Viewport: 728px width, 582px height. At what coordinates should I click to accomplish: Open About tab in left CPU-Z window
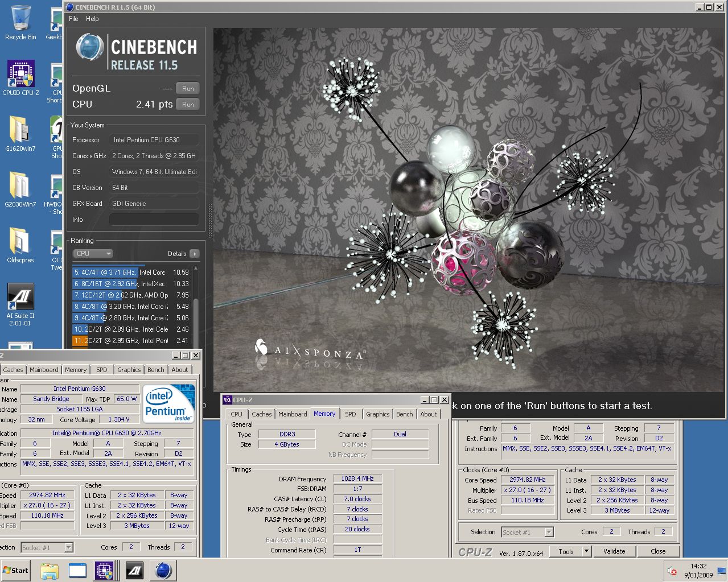point(180,370)
